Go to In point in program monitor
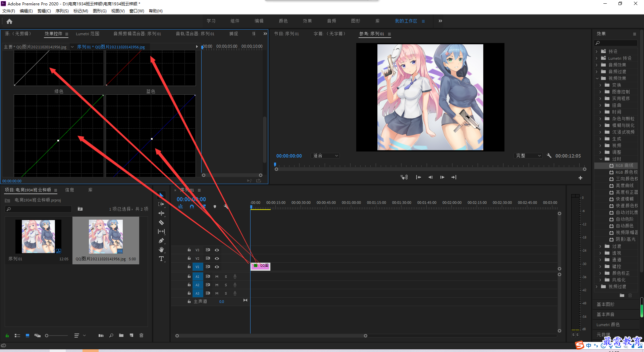644x352 pixels. pyautogui.click(x=418, y=177)
